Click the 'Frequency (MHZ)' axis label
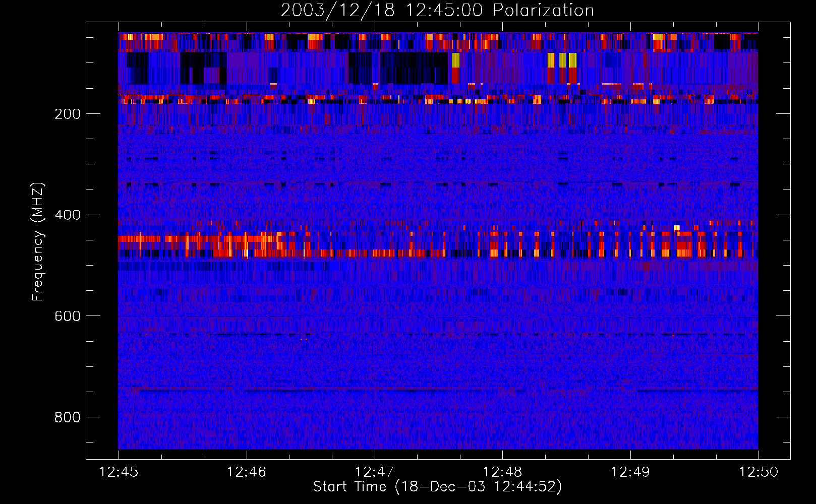816x504 pixels. (x=38, y=241)
